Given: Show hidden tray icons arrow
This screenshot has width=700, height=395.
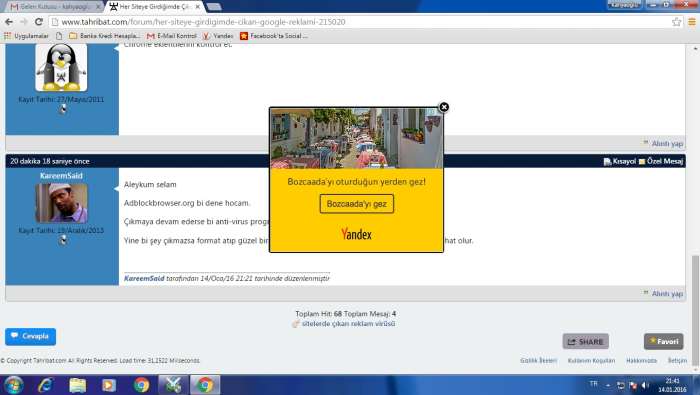Looking at the screenshot, I should [608, 385].
